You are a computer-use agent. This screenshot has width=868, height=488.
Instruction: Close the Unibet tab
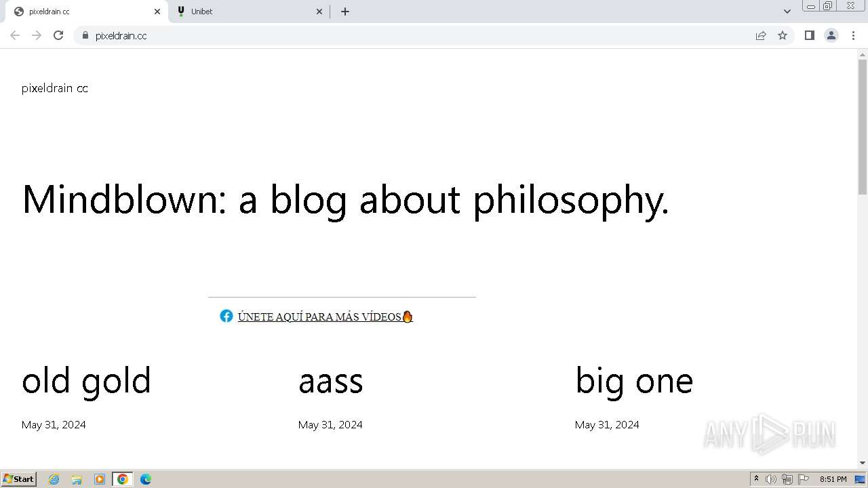[x=319, y=12]
